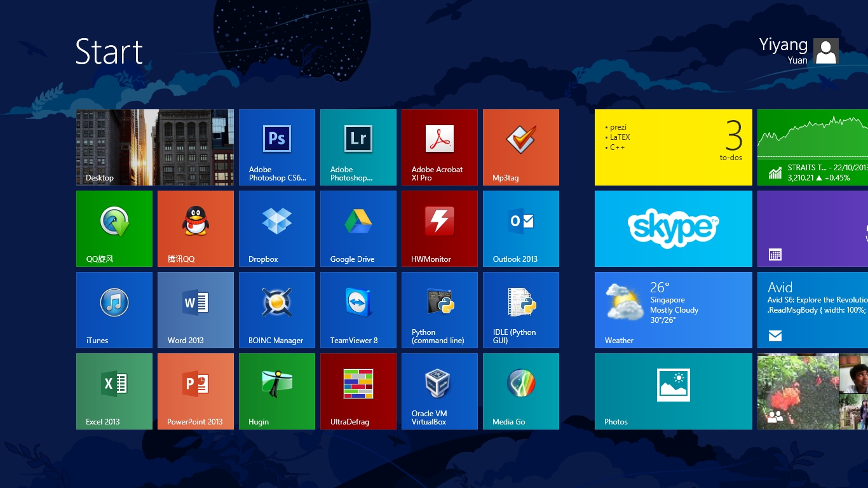Click the Yiyang Yuan account name
Image resolution: width=868 pixels, height=488 pixels.
point(783,51)
